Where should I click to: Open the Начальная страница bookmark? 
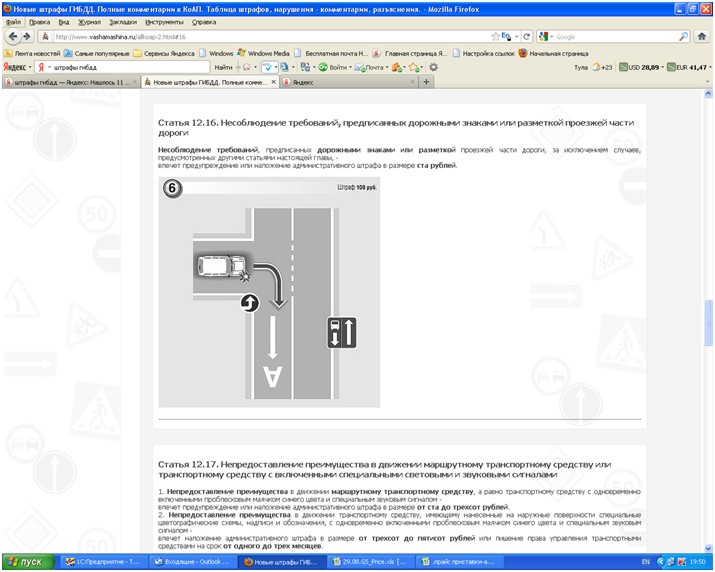tap(553, 53)
